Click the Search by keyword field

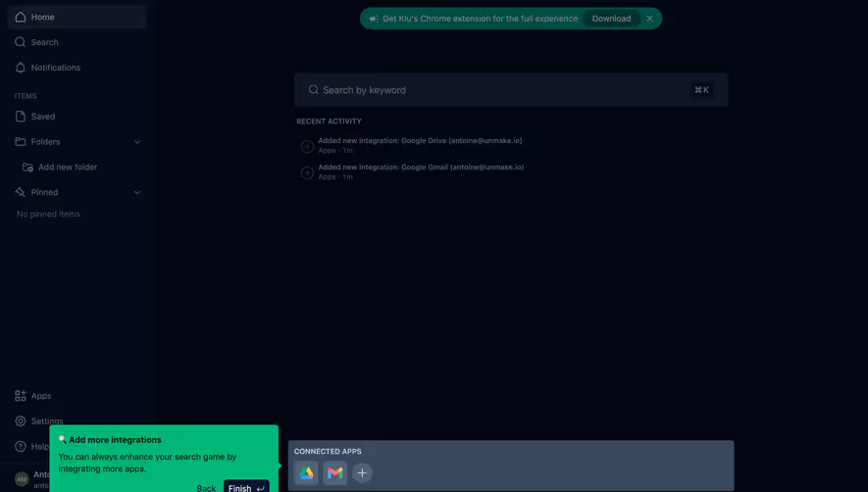[511, 89]
